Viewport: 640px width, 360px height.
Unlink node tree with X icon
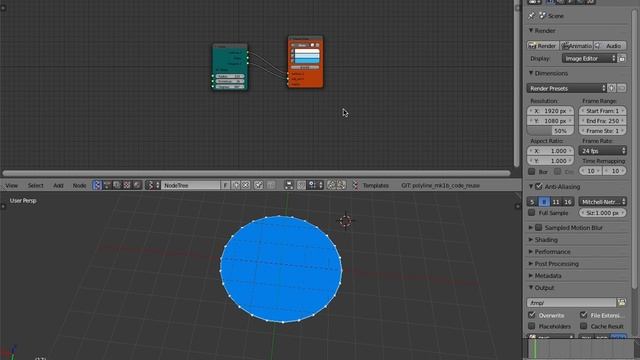click(245, 185)
